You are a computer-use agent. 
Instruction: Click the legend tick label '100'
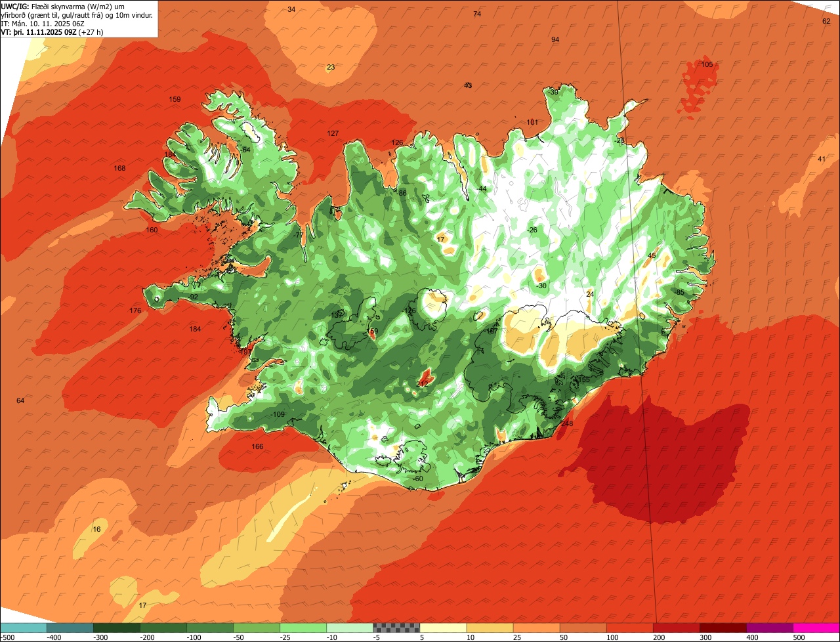(x=612, y=637)
